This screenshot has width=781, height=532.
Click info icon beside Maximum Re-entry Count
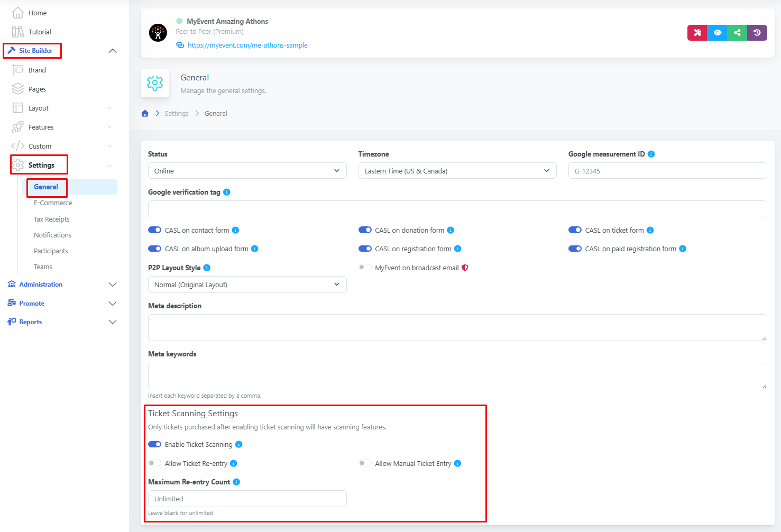coord(236,482)
